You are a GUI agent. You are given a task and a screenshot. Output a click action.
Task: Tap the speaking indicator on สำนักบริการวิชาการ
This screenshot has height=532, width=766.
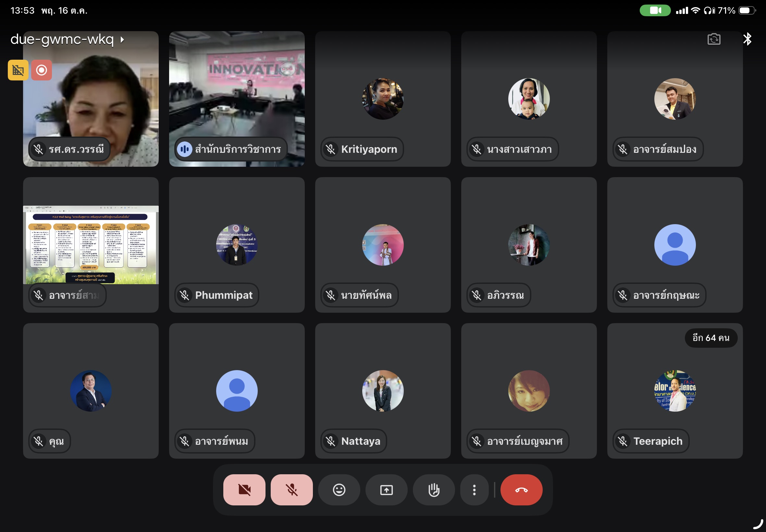[x=184, y=149]
